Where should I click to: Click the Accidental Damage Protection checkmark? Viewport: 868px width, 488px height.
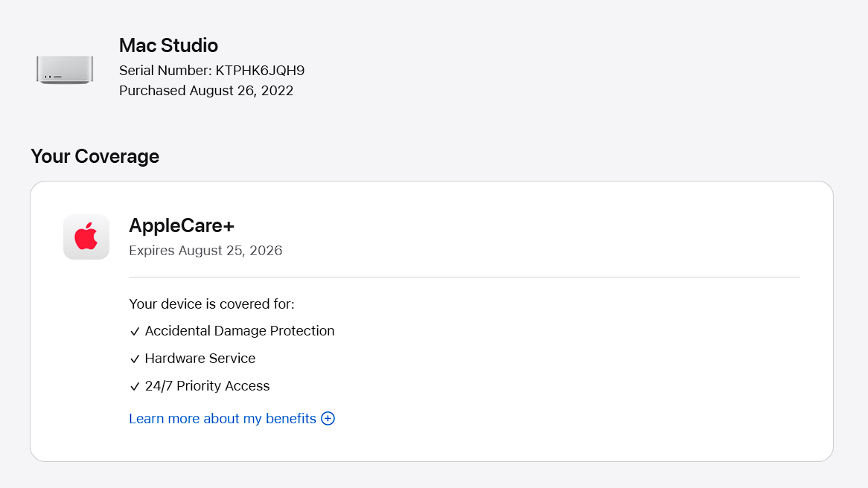[x=135, y=332]
